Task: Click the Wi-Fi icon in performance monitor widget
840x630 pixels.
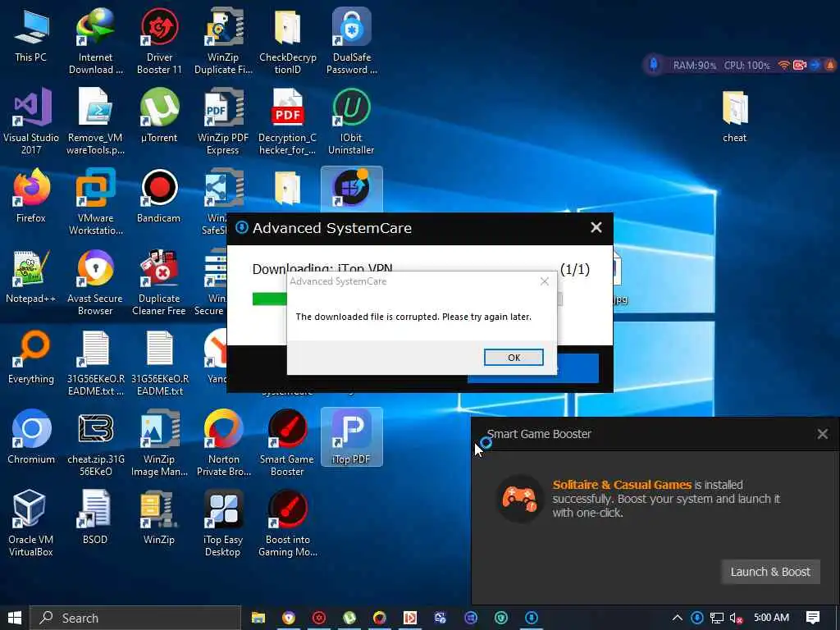Action: point(783,65)
